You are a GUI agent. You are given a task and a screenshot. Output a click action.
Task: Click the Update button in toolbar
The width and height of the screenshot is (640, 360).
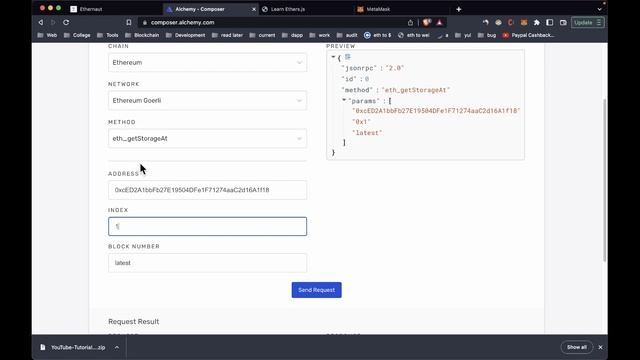point(587,22)
